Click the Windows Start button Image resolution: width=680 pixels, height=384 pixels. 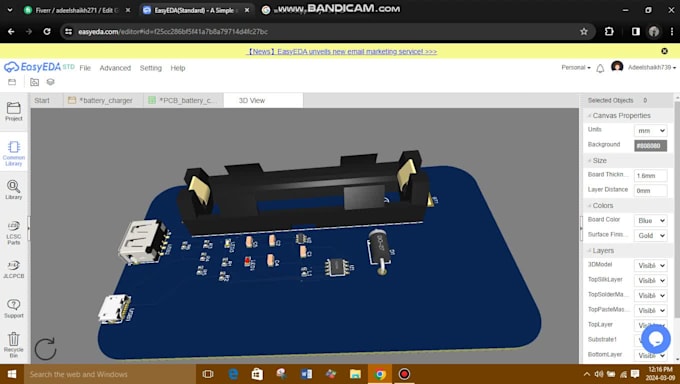tap(12, 374)
